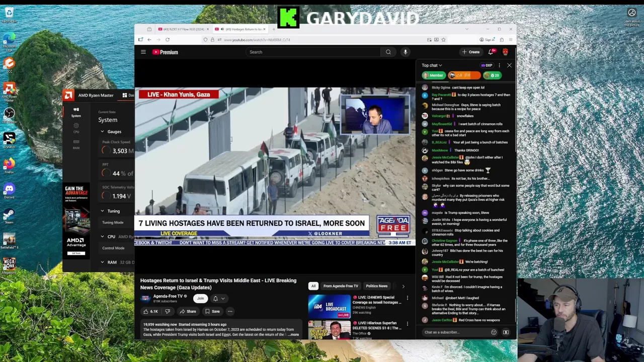
Task: Click the Create button
Action: pos(471,52)
